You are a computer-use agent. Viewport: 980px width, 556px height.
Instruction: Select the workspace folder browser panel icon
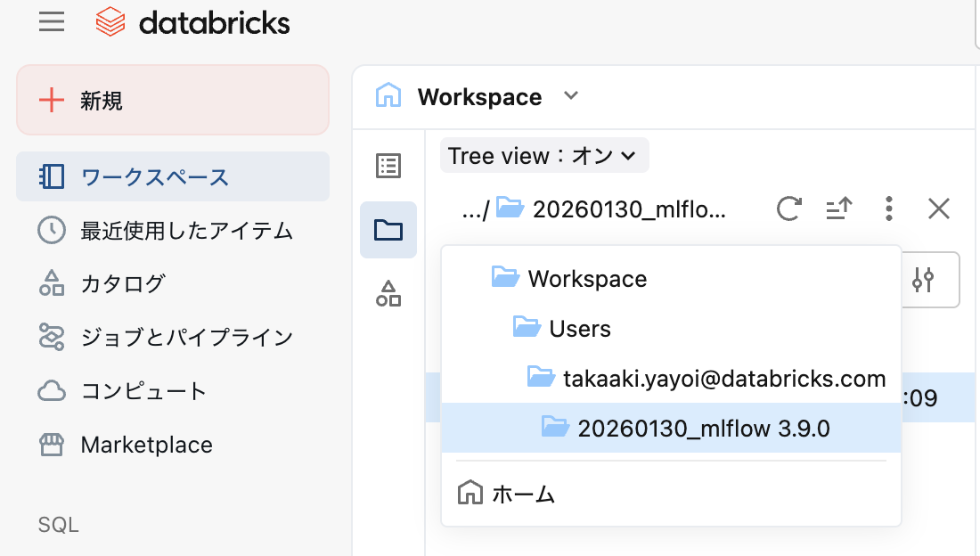388,230
